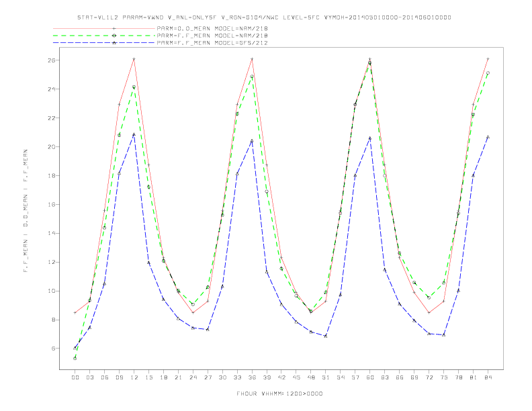Image resolution: width=532 pixels, height=411 pixels.
Task: Click y-axis tick label 22
Action: pos(53,118)
